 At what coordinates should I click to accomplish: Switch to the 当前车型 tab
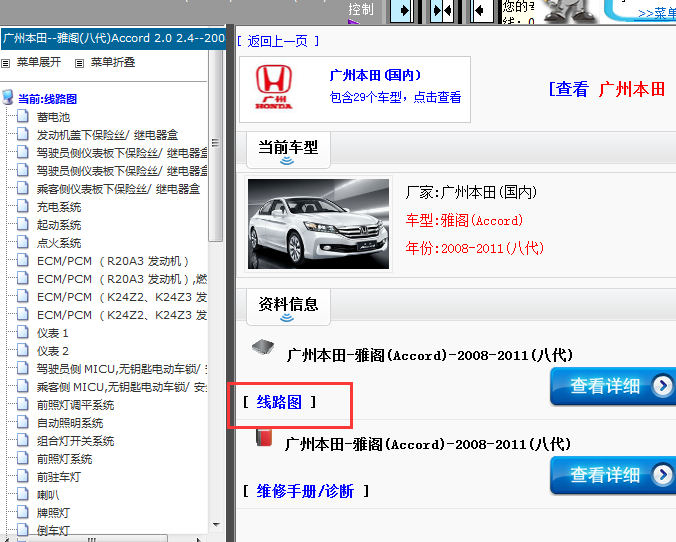(x=288, y=150)
